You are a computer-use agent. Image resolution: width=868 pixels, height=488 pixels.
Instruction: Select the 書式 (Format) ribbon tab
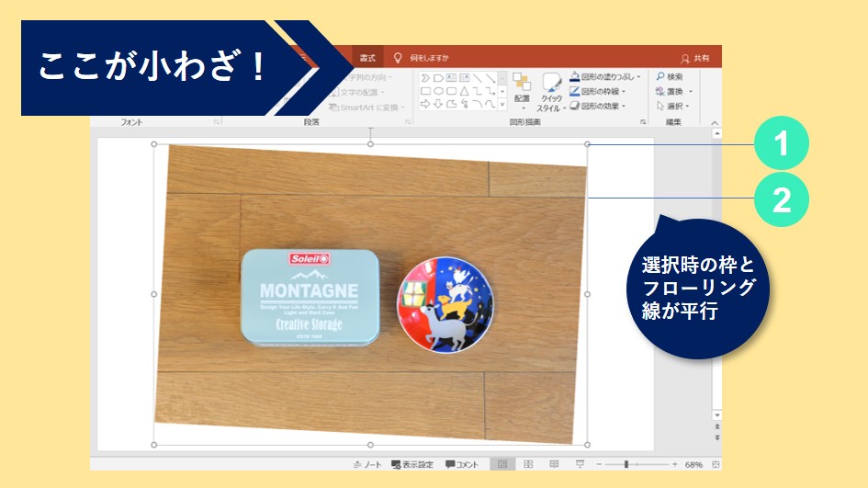[367, 58]
